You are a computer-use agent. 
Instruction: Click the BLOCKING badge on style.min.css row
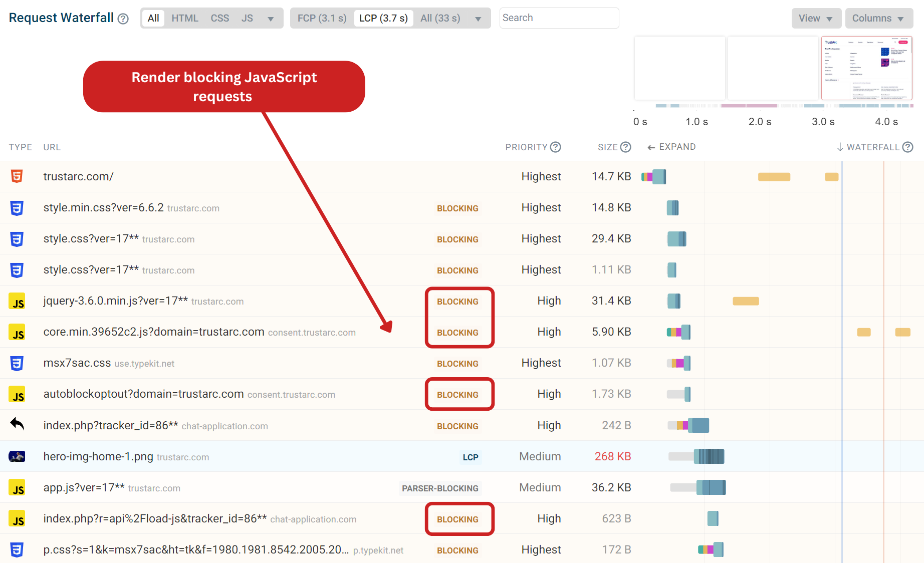[457, 208]
